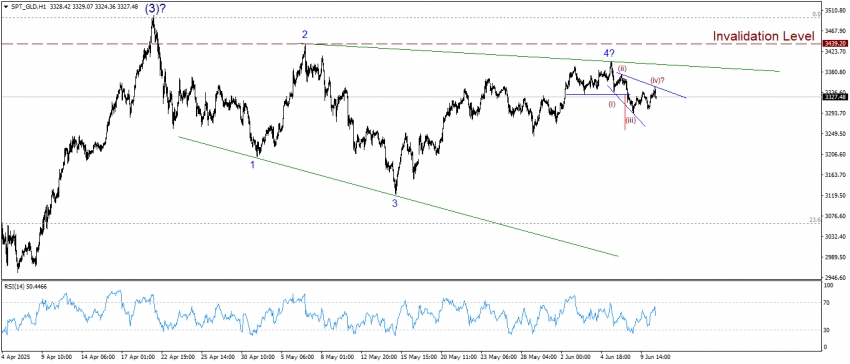The image size is (850, 364).
Task: Click the triangle arrow beside SPT_GLD,H1 title
Action: [5, 5]
